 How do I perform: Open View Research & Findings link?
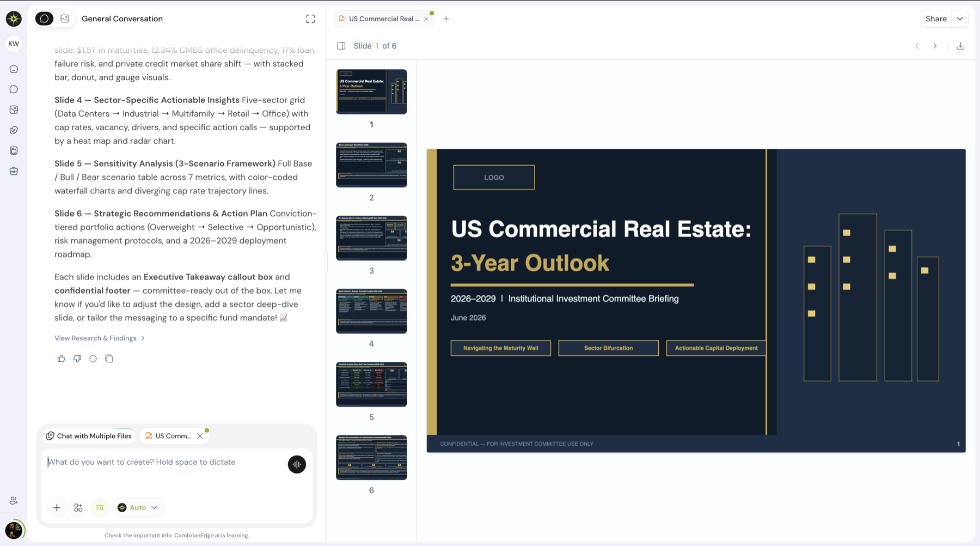pyautogui.click(x=100, y=338)
